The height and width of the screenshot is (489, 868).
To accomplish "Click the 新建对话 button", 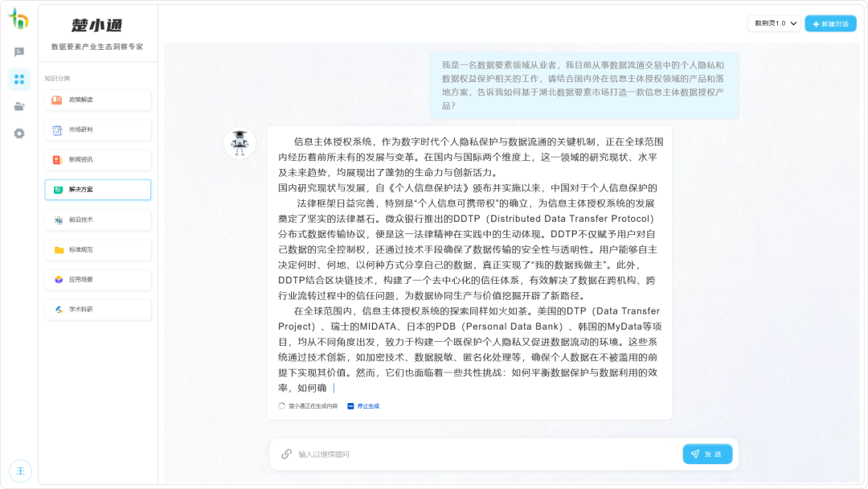I will point(830,24).
